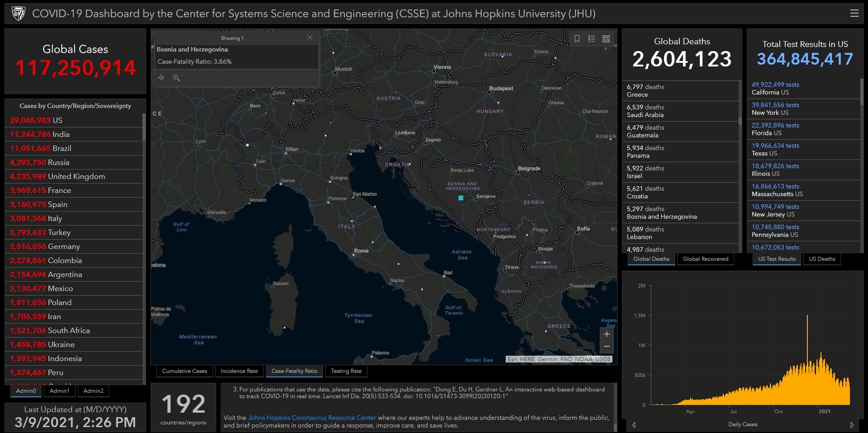This screenshot has height=433, width=868.
Task: Switch to the Global Recovered tab
Action: coord(706,259)
